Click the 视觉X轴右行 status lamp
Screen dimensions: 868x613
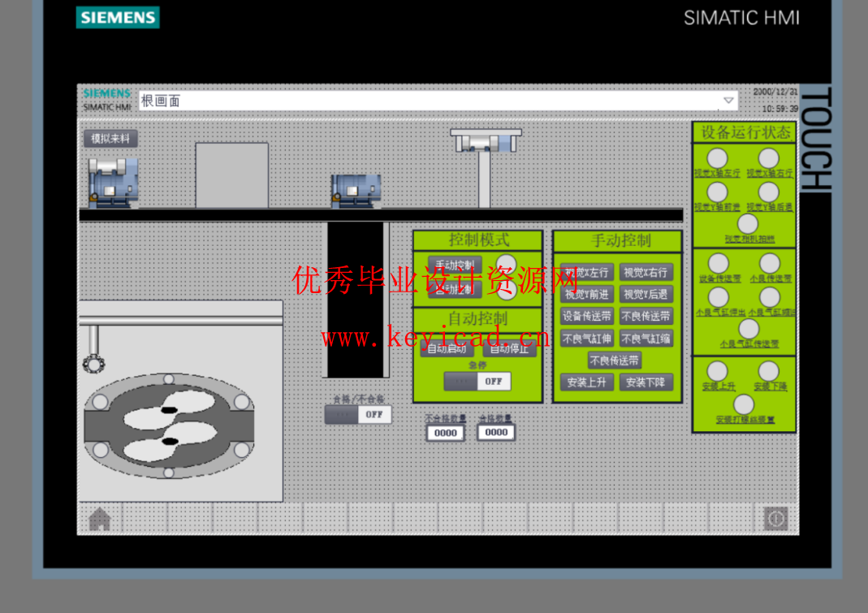click(x=768, y=158)
